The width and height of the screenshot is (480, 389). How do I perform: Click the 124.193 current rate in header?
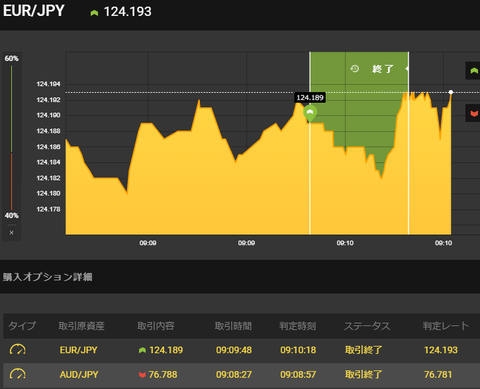click(127, 12)
